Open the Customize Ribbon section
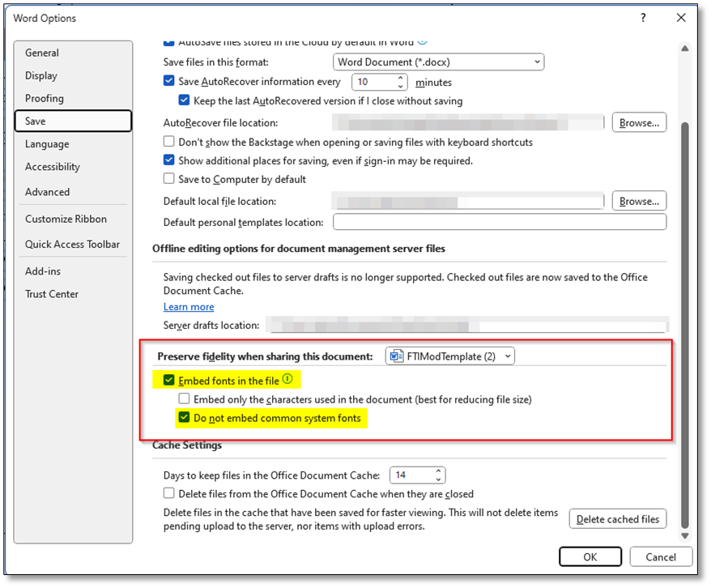Viewport: 711px width, 588px height. (x=66, y=218)
